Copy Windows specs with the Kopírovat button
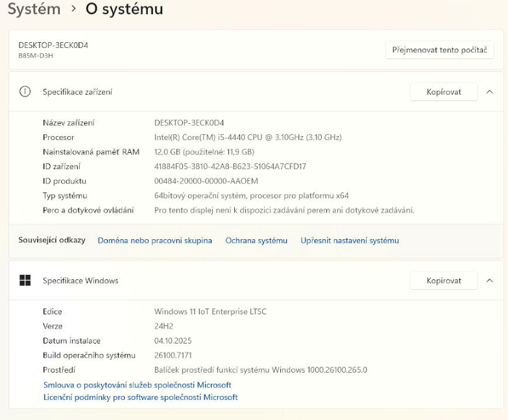This screenshot has height=420, width=508. pos(444,281)
